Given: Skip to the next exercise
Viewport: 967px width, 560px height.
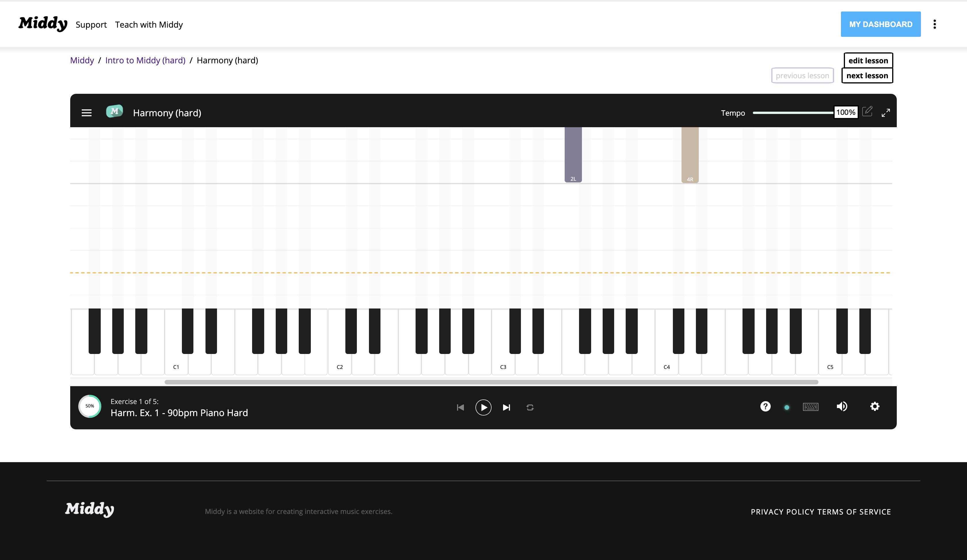Looking at the screenshot, I should (507, 407).
